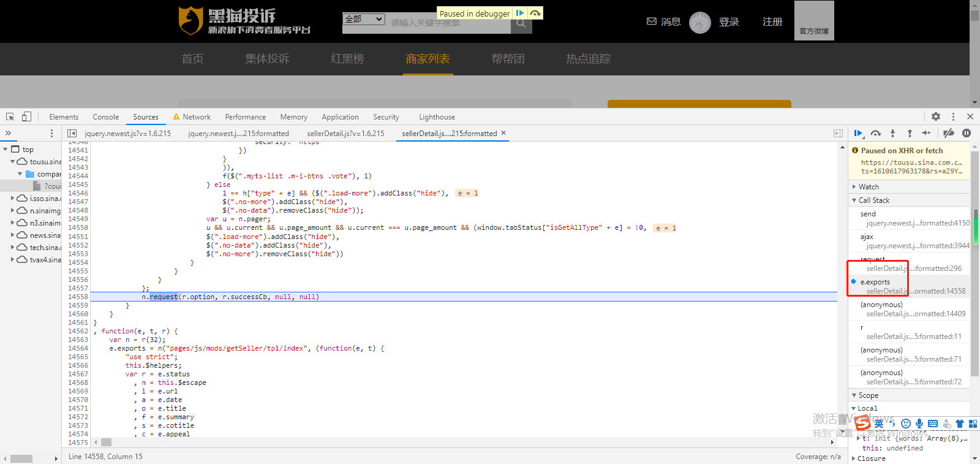980x464 pixels.
Task: Open the 全部 search category dropdown
Action: 364,19
